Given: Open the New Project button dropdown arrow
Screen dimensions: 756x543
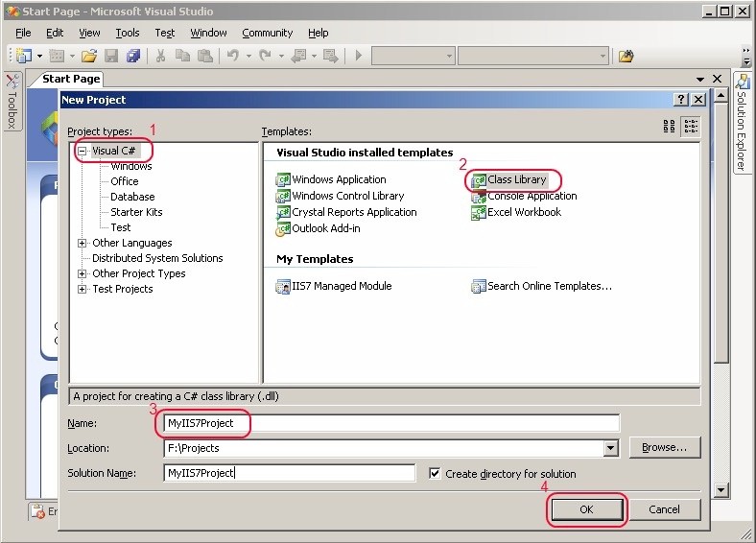Looking at the screenshot, I should (39, 56).
